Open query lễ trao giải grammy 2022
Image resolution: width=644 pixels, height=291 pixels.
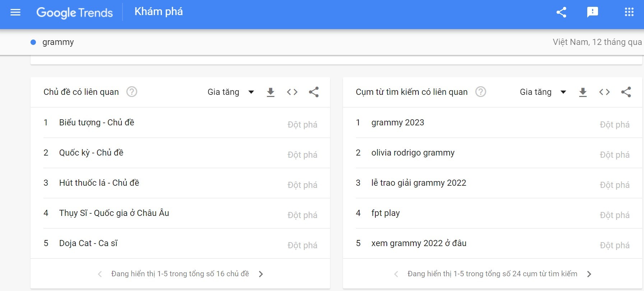click(x=419, y=183)
